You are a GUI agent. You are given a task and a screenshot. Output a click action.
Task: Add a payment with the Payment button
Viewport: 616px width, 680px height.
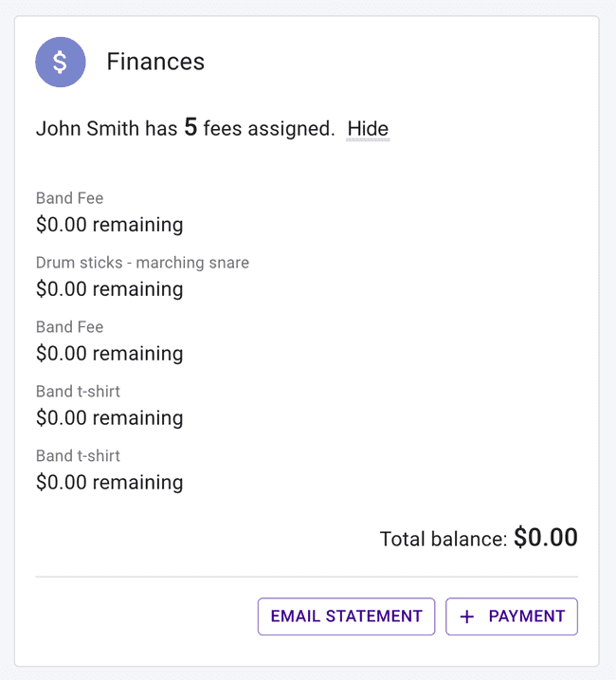tap(512, 616)
